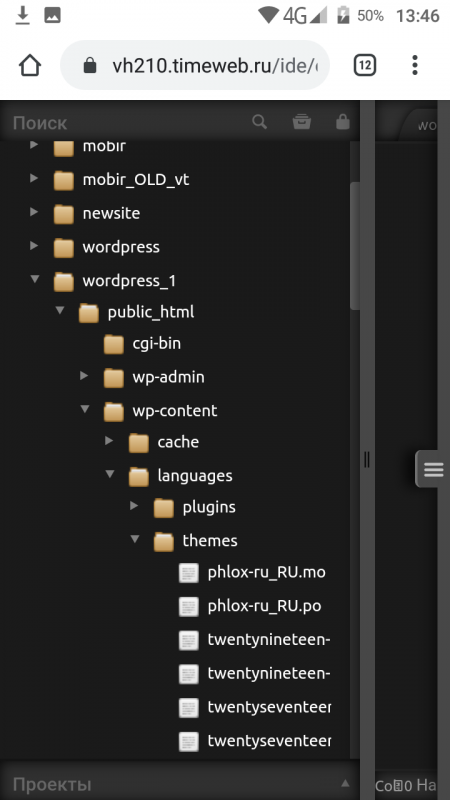This screenshot has width=450, height=800.
Task: Collapse the wordpress_1 folder
Action: coord(35,279)
